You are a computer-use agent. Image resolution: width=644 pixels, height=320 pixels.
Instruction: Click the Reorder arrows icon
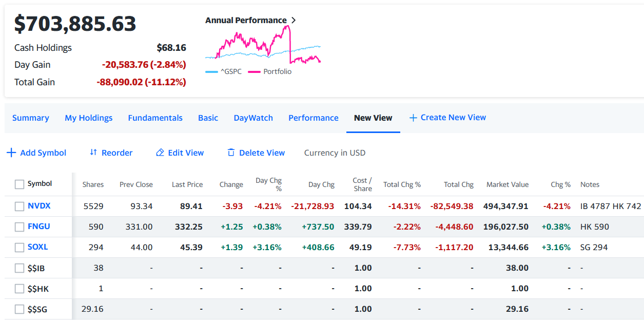(x=93, y=153)
